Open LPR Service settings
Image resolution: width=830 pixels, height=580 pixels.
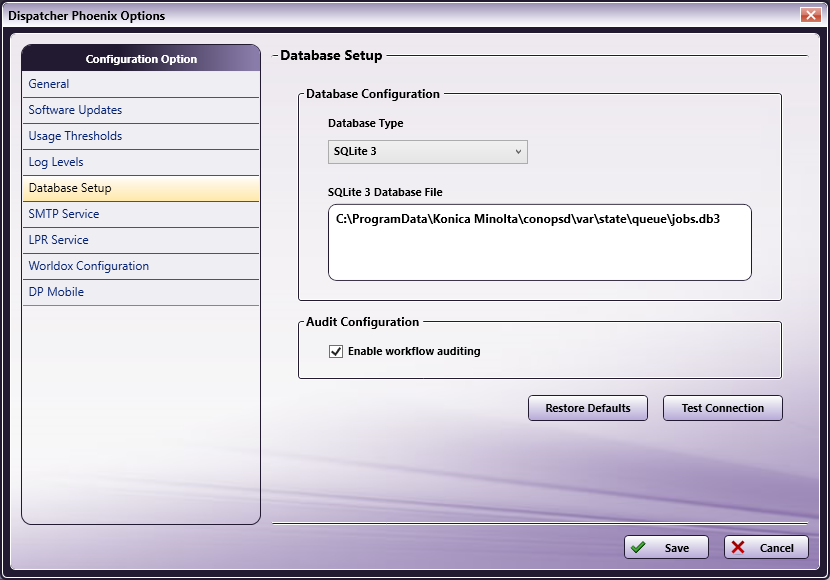(x=141, y=240)
